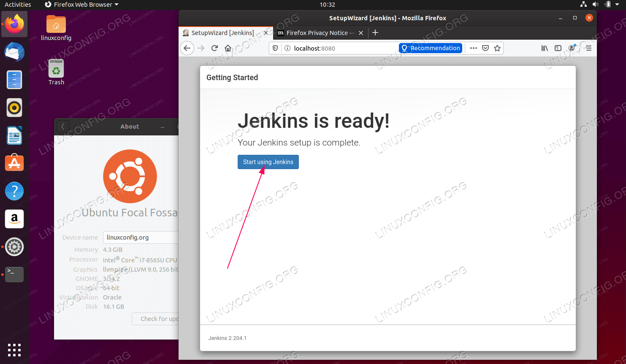
Task: Save page to Pocket
Action: (x=485, y=48)
